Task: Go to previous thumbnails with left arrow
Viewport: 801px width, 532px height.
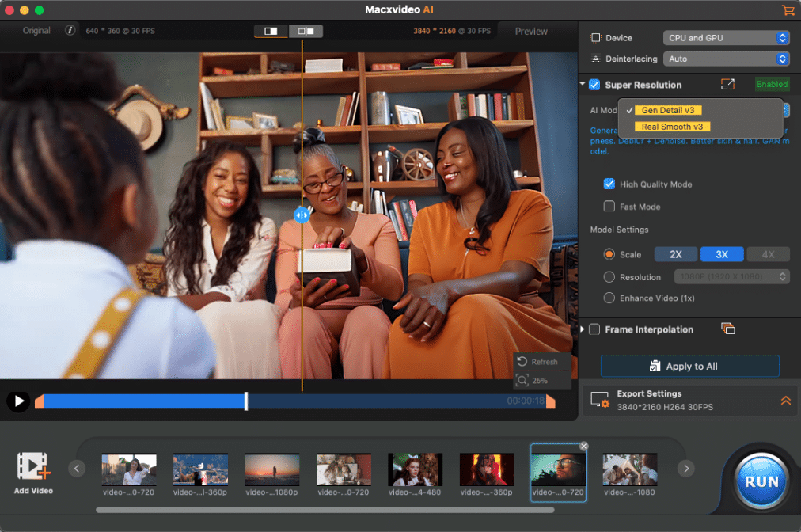Action: (x=77, y=468)
